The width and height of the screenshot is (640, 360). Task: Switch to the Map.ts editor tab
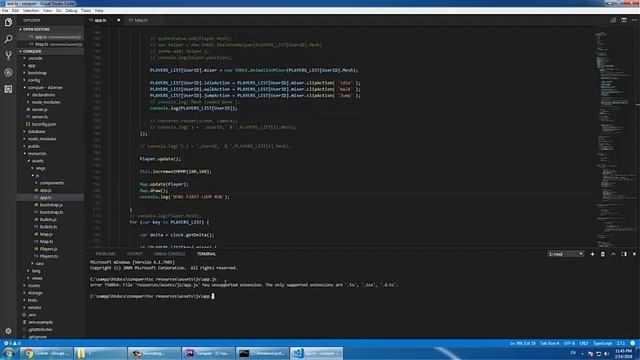click(x=141, y=20)
